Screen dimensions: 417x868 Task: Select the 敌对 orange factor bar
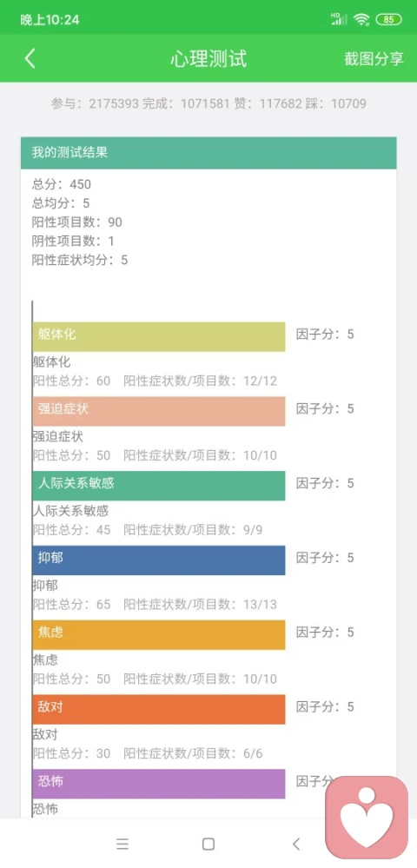pos(159,709)
